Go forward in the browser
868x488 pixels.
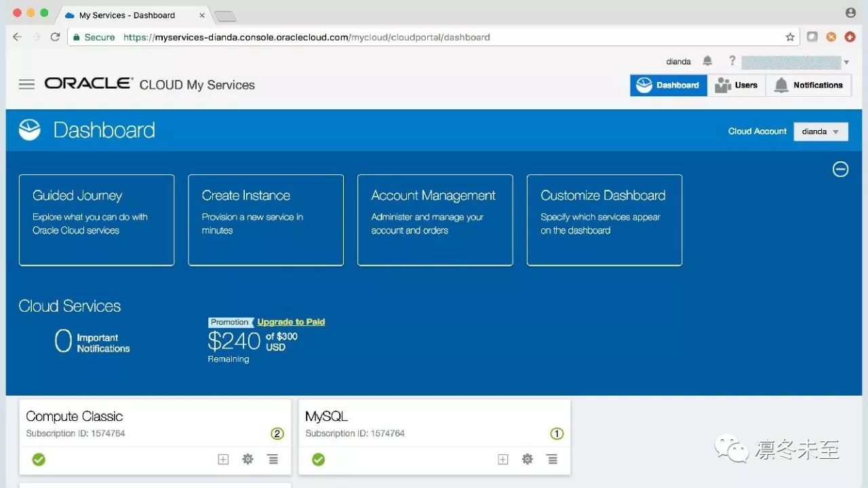click(x=37, y=37)
